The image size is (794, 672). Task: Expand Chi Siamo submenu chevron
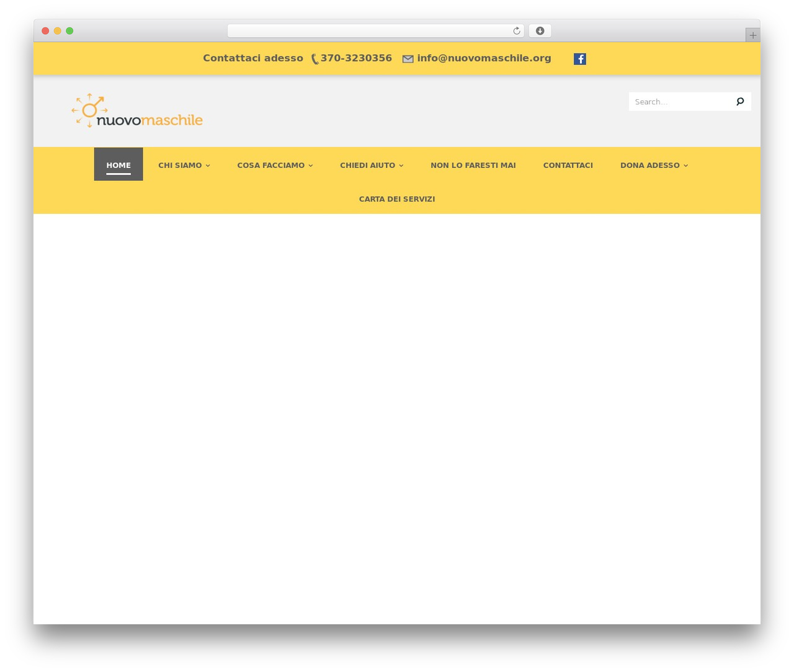coord(208,166)
